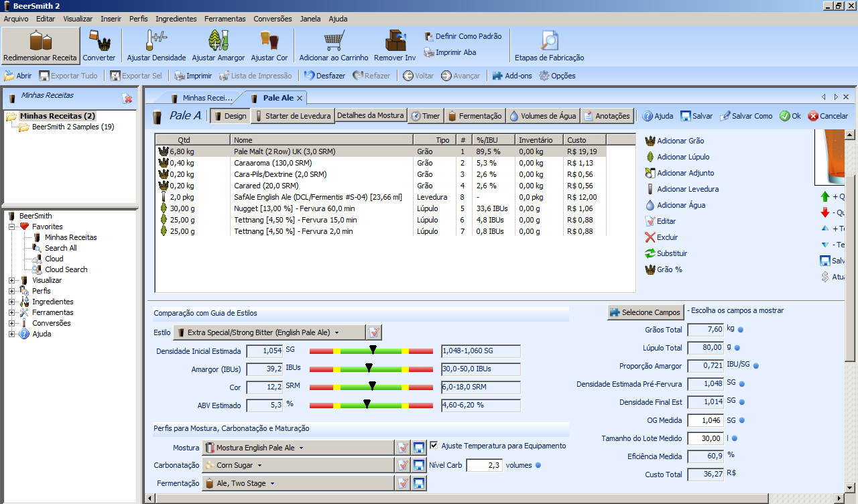Click the Ajustar Cor beer glass icon
The height and width of the screenshot is (504, 858).
269,41
